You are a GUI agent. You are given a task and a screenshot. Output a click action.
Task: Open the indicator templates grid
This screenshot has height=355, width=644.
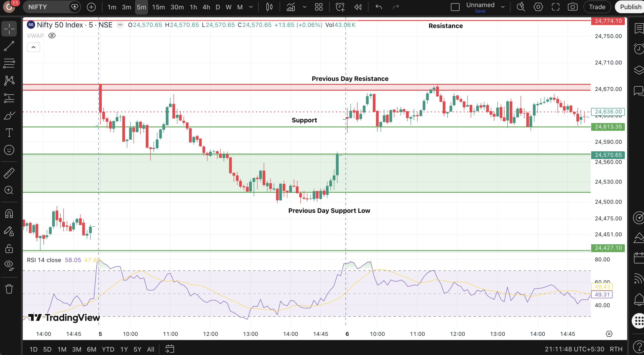[x=319, y=7]
